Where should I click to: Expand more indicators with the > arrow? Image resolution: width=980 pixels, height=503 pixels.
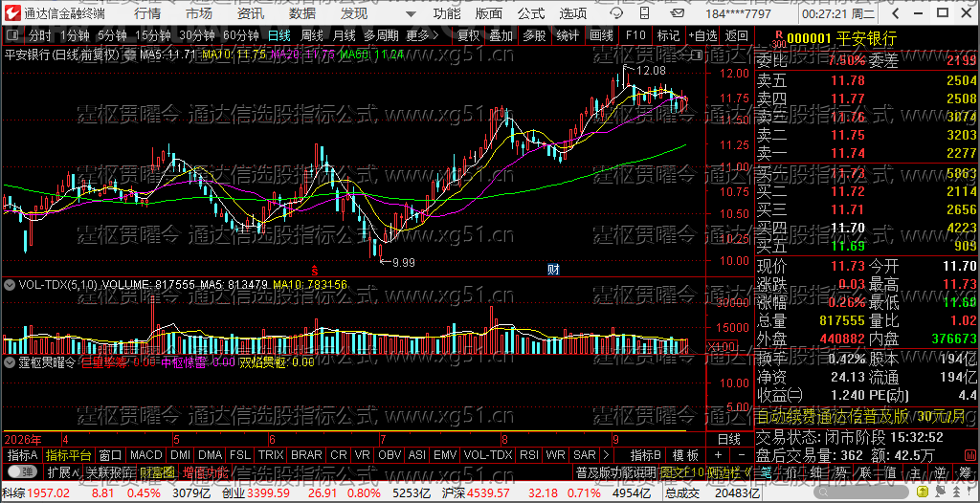pos(605,455)
